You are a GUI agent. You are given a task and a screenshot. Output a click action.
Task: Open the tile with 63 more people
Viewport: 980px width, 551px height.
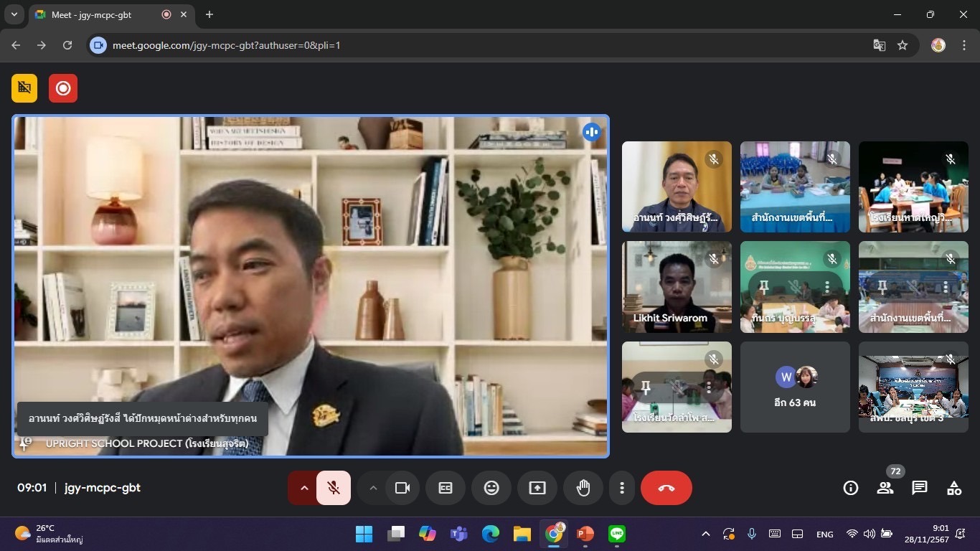(x=795, y=387)
